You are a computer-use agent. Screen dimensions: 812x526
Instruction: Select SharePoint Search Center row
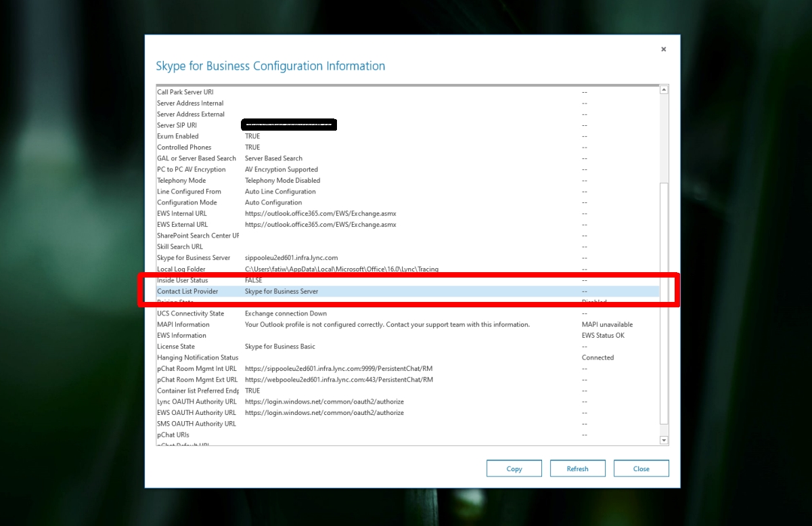coord(408,236)
